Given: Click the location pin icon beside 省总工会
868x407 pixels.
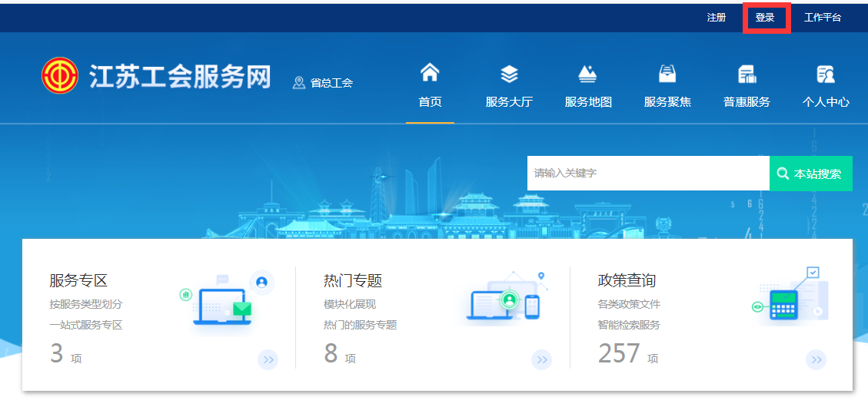Looking at the screenshot, I should (299, 83).
